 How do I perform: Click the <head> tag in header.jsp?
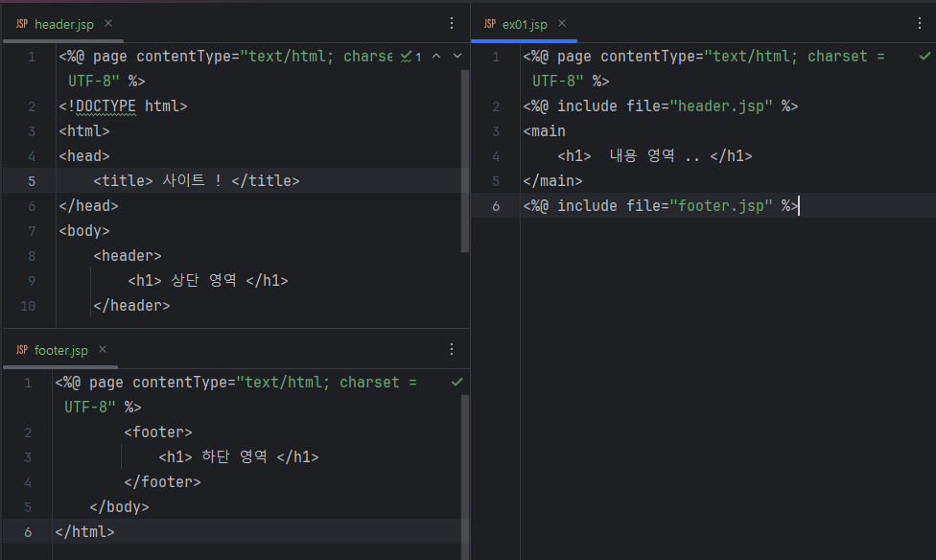coord(84,156)
